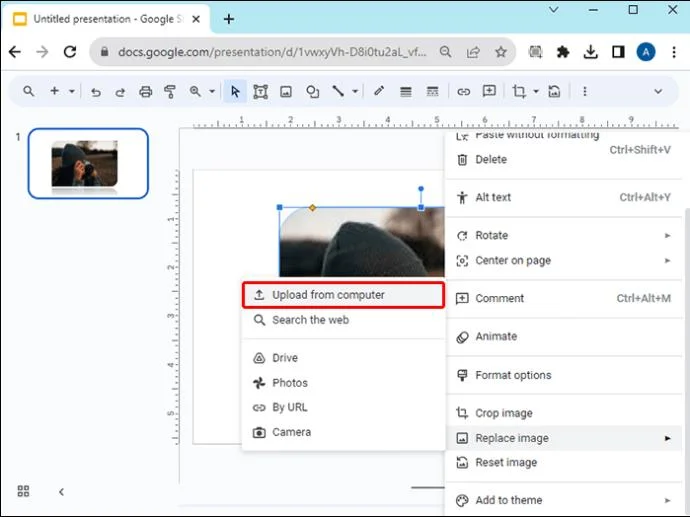This screenshot has width=690, height=517.
Task: Reload the page with the browser refresh button
Action: click(70, 52)
